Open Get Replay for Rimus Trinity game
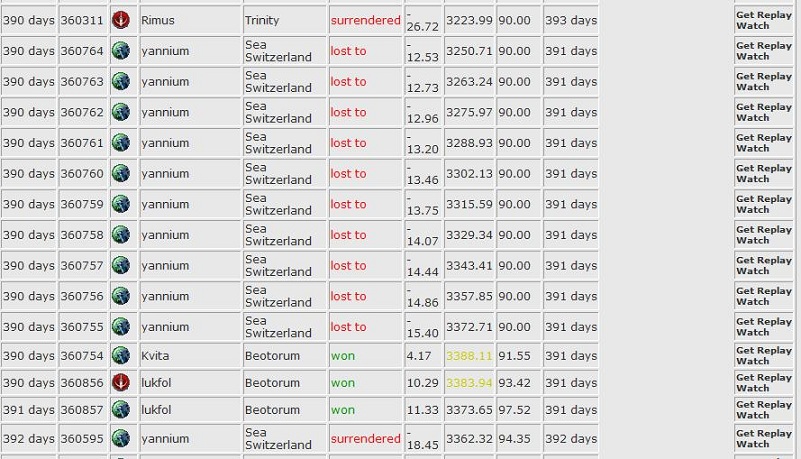 [x=764, y=15]
